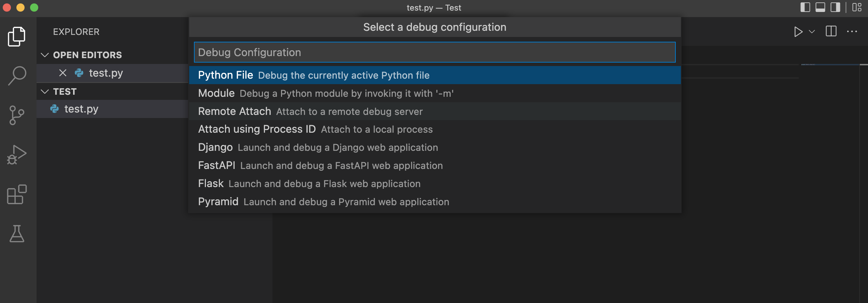The image size is (868, 303).
Task: Toggle the primary side bar visibility
Action: pyautogui.click(x=805, y=7)
